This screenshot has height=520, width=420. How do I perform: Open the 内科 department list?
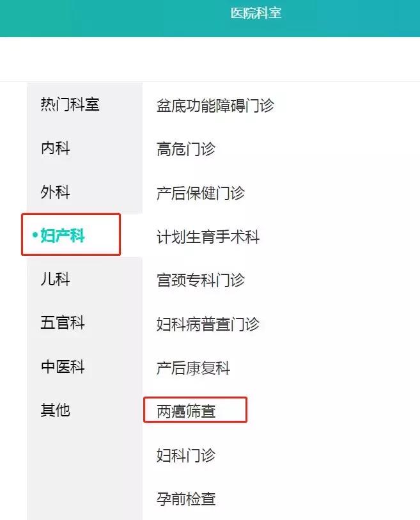coord(55,148)
